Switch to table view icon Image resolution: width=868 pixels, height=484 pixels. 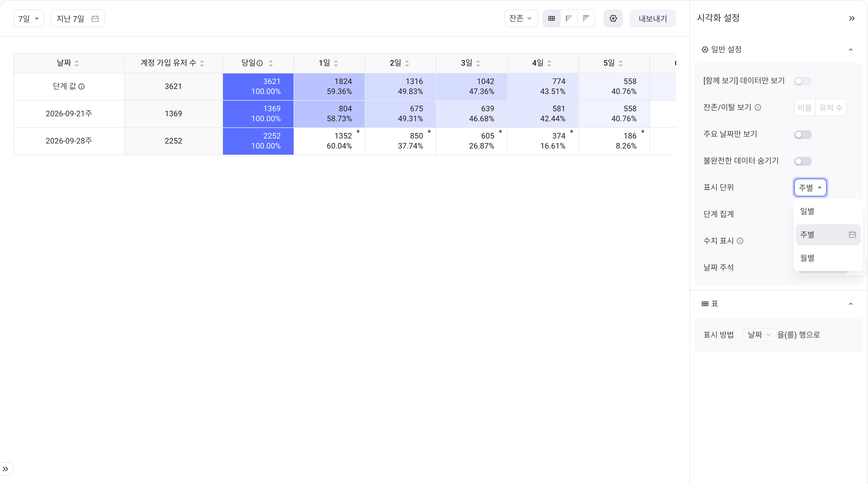pos(552,18)
